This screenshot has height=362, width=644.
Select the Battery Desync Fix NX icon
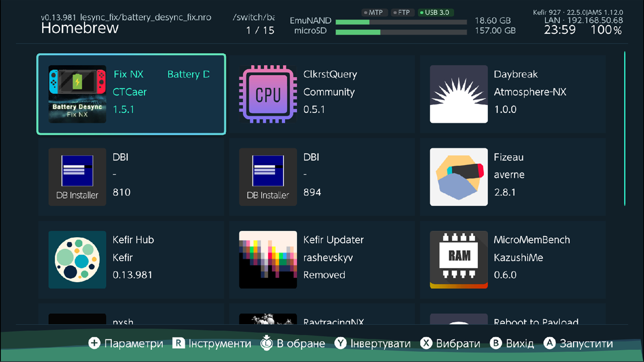[x=77, y=94]
